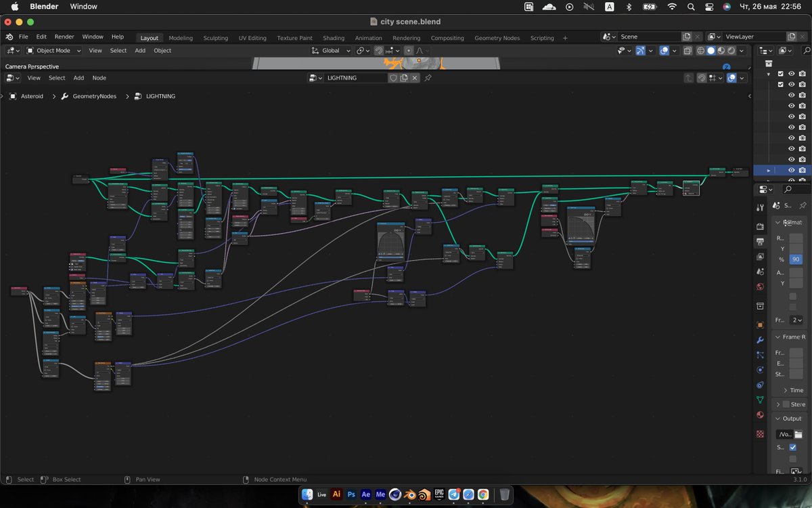Click the Asteroid breadcrumb
Image resolution: width=812 pixels, height=508 pixels.
pyautogui.click(x=32, y=96)
